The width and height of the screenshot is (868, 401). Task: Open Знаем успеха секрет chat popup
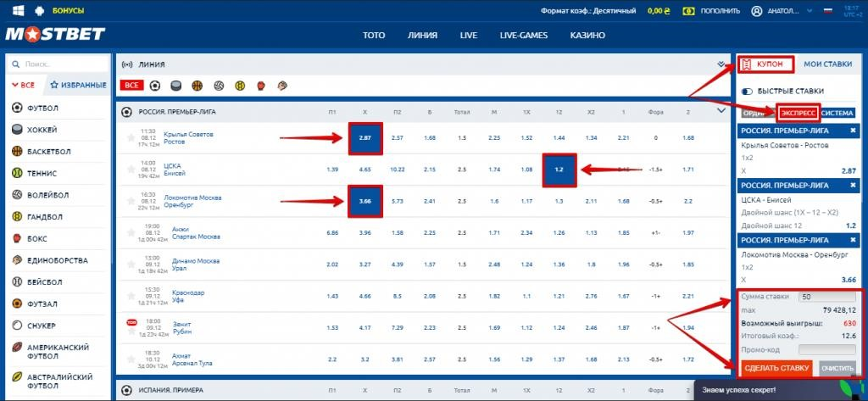(x=781, y=390)
